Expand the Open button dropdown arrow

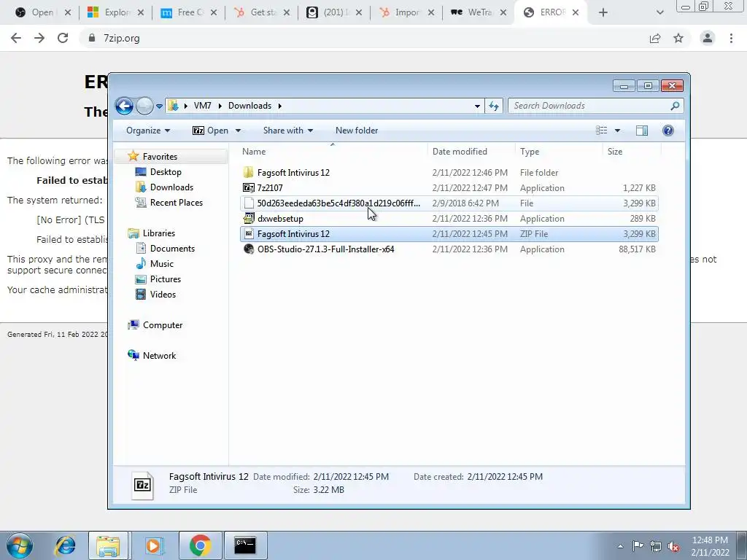pos(239,131)
